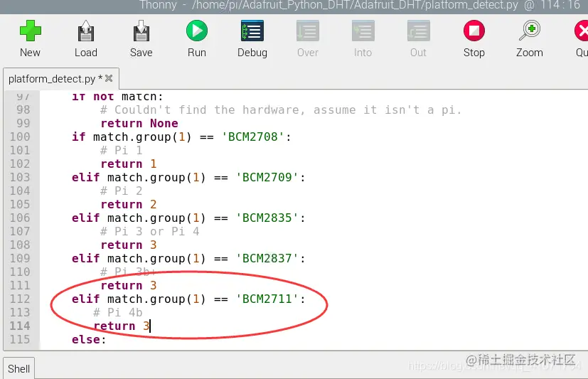Screen dimensions: 588x379
Task: Select line number 114 in gutter
Action: 20,326
